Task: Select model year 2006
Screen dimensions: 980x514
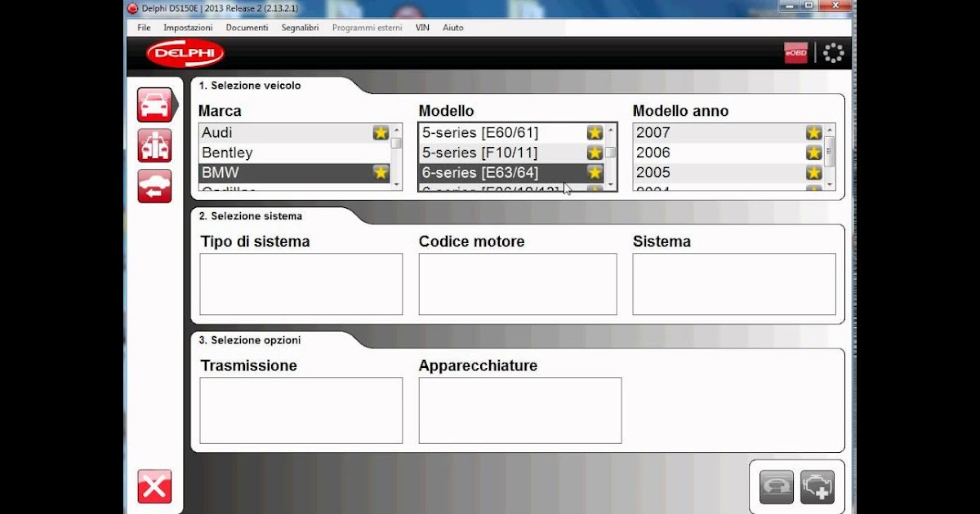Action: click(728, 153)
